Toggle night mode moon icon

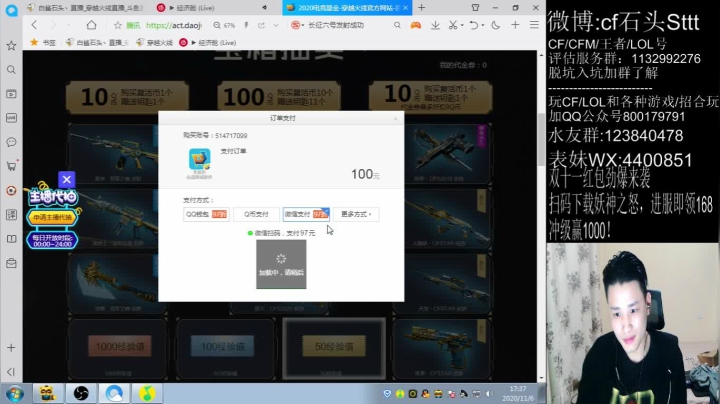point(495,25)
